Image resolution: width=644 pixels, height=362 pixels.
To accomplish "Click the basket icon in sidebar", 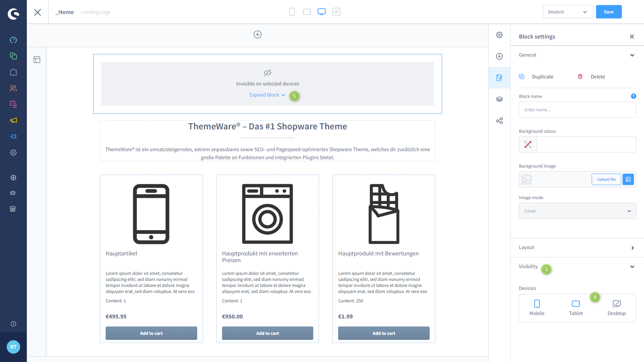I will (x=13, y=193).
